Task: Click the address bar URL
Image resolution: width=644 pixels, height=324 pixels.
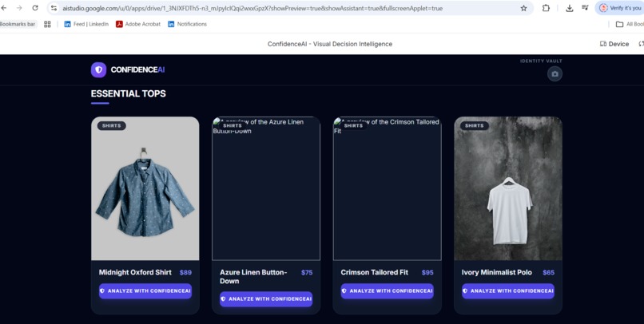Action: pyautogui.click(x=252, y=8)
